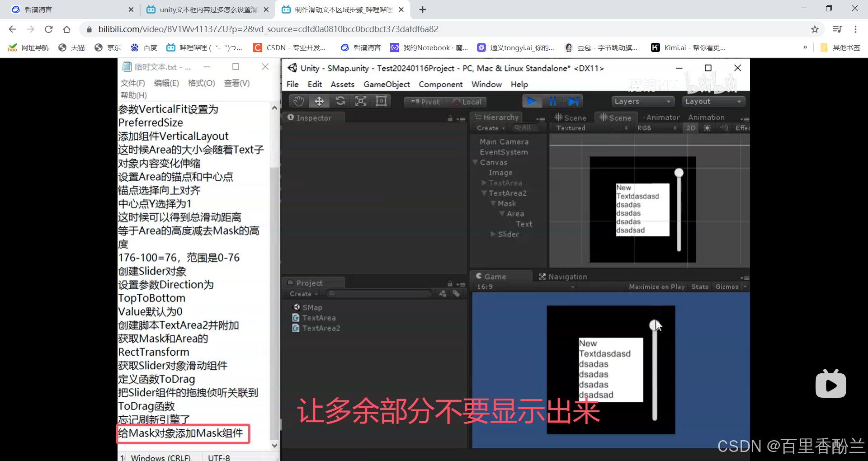Screen dimensions: 868x461
Task: Select the TextArea2 script in Project panel
Action: pos(321,328)
